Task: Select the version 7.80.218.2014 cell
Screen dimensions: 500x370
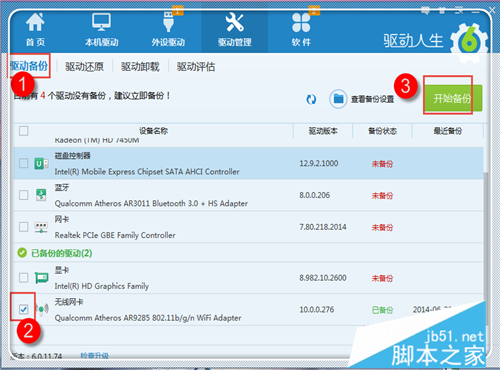Action: pos(323,227)
